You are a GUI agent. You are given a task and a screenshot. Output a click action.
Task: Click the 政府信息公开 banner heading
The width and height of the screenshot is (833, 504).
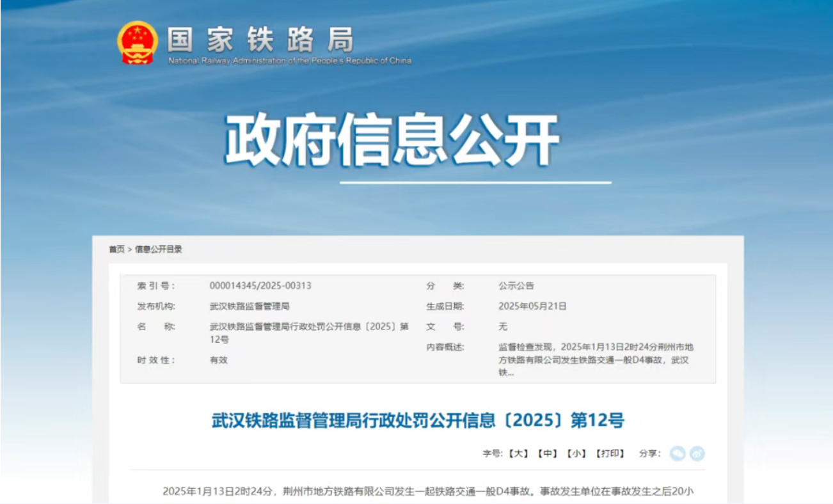coord(392,140)
